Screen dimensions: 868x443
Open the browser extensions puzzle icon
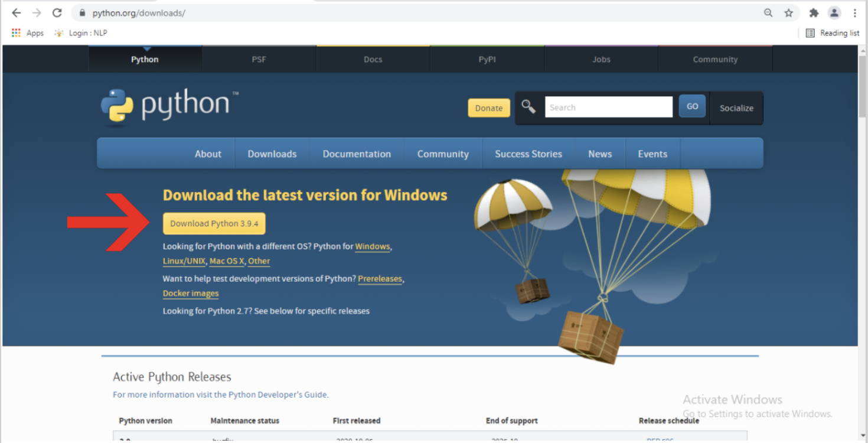coord(814,12)
